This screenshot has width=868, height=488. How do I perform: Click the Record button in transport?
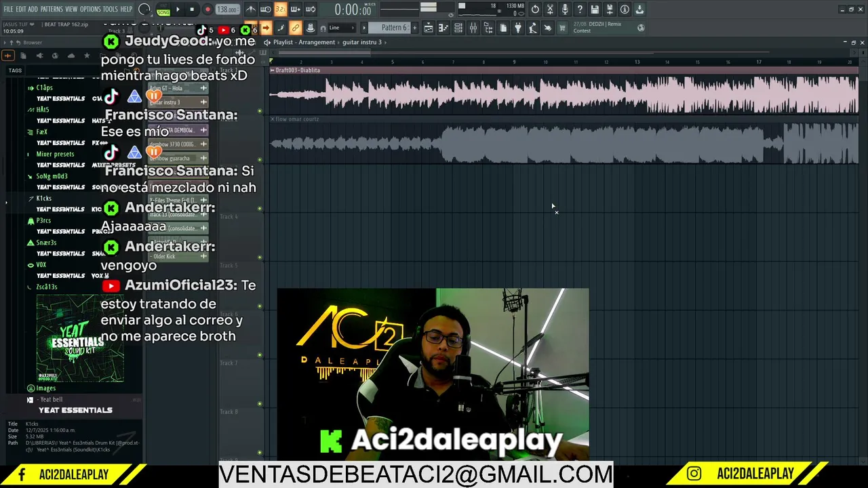[208, 9]
